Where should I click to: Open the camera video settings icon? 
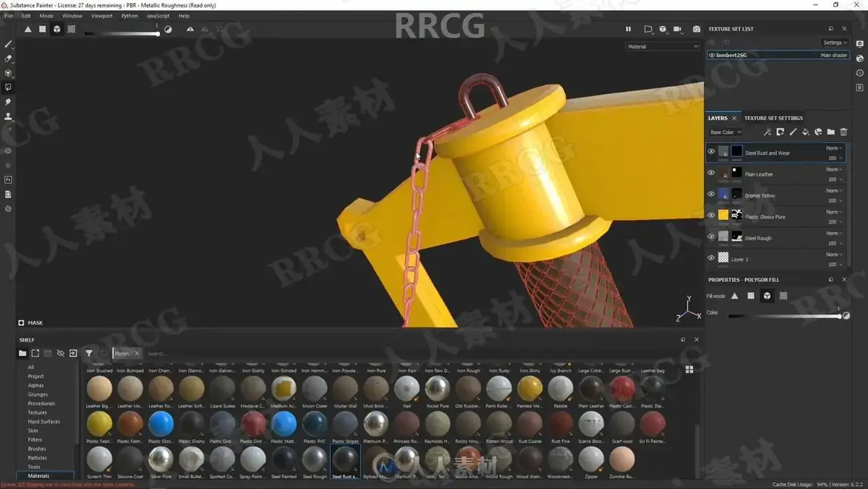tap(678, 30)
